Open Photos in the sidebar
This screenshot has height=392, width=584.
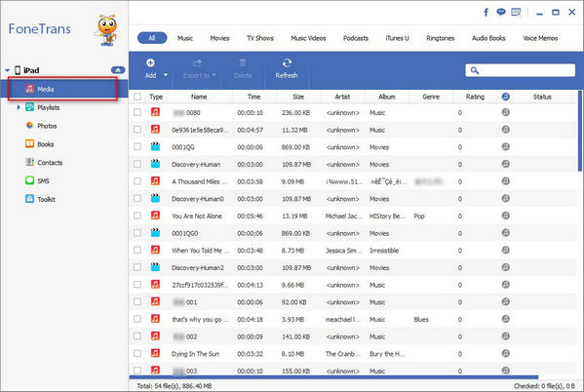click(x=47, y=126)
